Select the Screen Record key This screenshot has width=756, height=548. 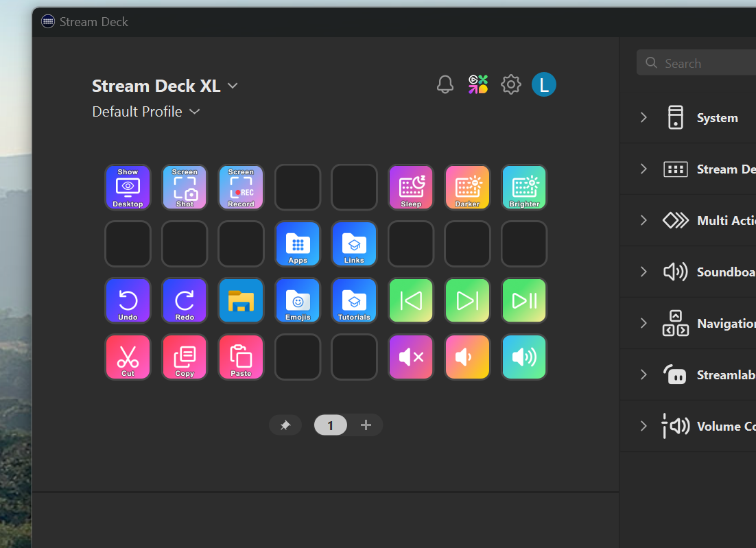(x=241, y=187)
